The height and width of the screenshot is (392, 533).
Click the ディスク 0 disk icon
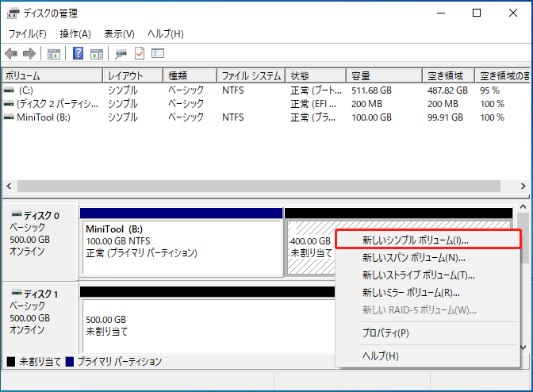click(17, 214)
